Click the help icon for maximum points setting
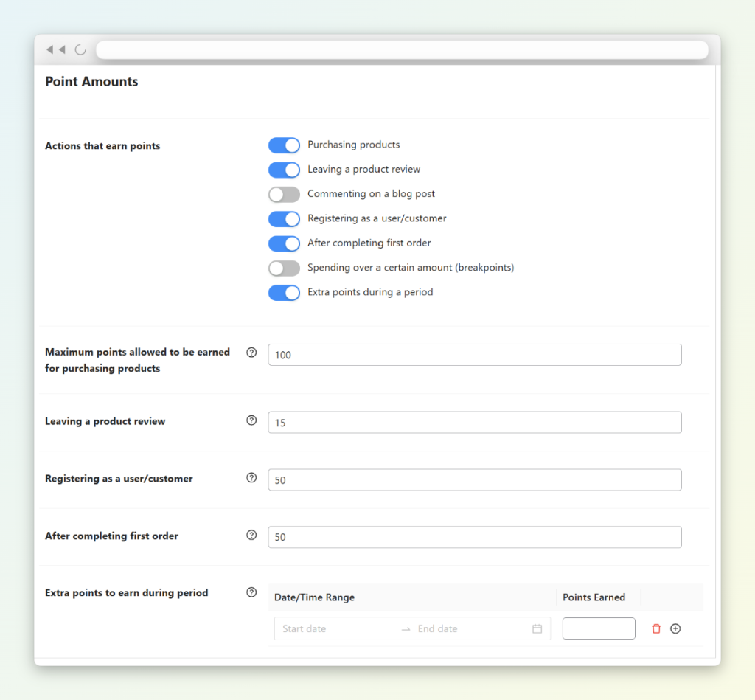The height and width of the screenshot is (700, 755). click(251, 353)
